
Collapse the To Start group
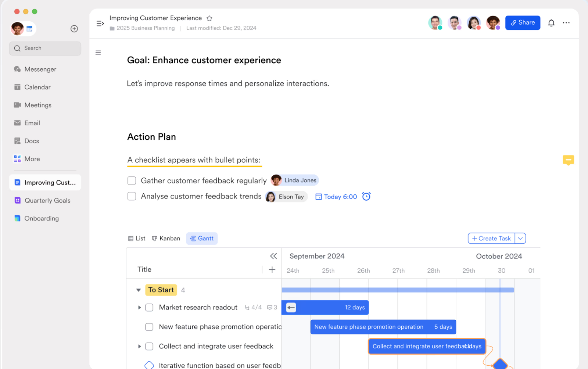point(139,290)
